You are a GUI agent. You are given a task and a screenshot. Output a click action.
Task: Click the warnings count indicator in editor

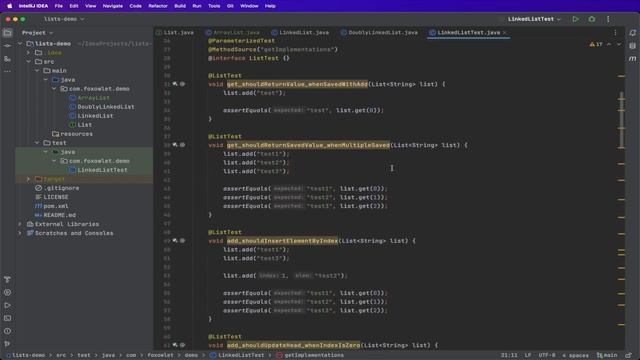pos(596,44)
